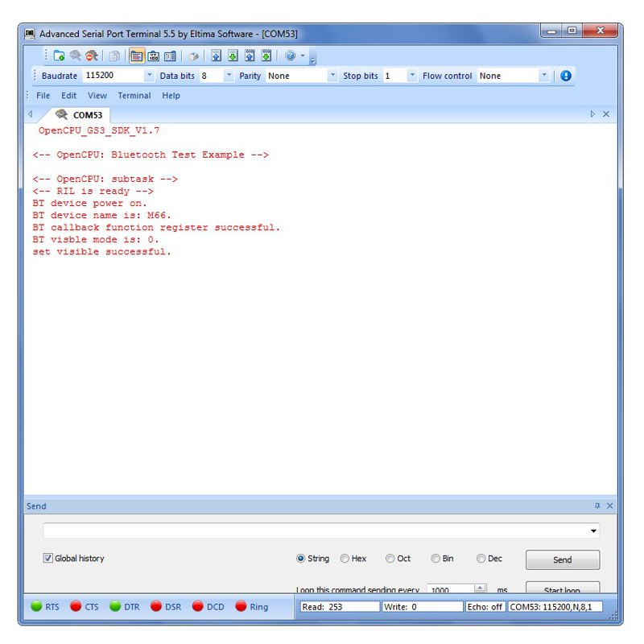
Task: Toggle the Global history checkbox
Action: point(48,558)
